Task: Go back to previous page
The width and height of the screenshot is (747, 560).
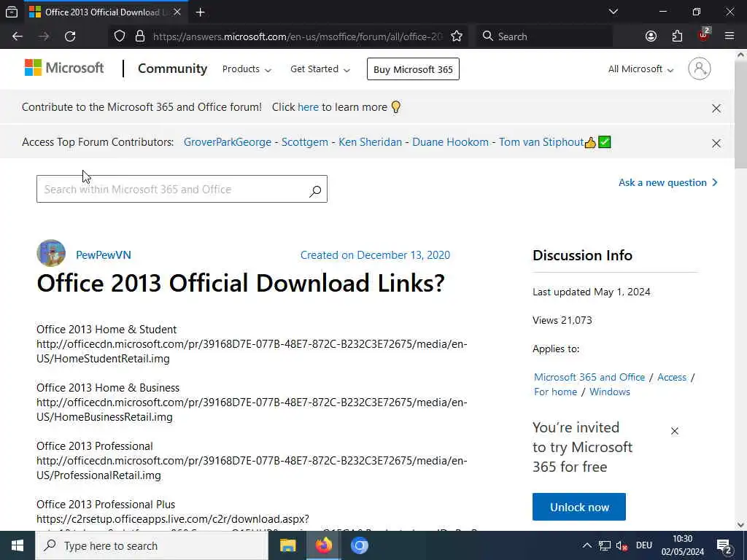Action: pos(18,36)
